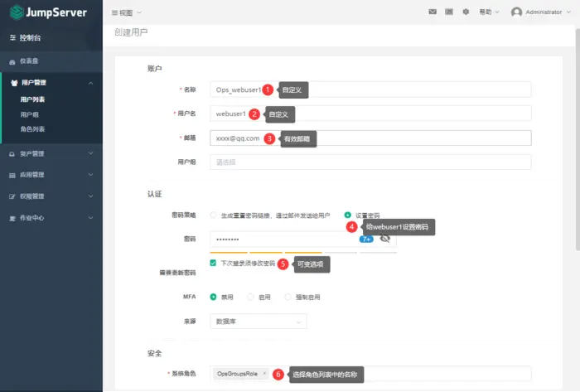Click the 创建用户 page title
This screenshot has width=580, height=392.
[131, 32]
